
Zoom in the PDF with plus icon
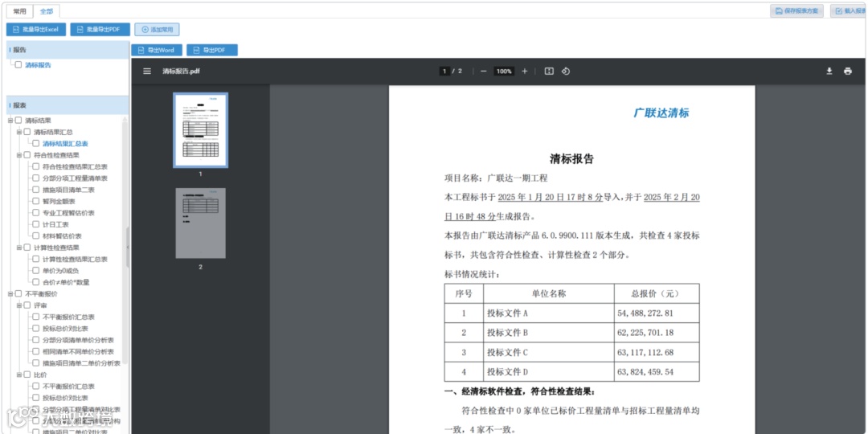coord(525,72)
